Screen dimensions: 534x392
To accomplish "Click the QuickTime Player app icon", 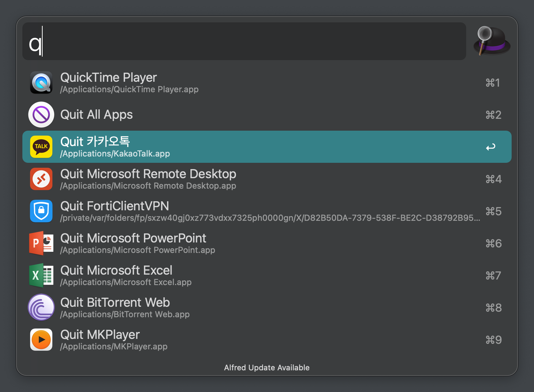I will point(41,83).
